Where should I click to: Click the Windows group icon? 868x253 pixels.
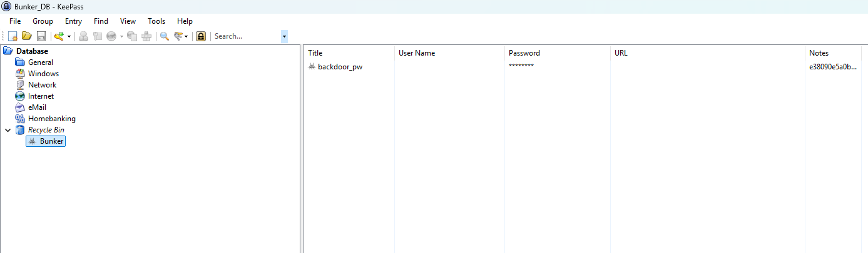pos(20,74)
